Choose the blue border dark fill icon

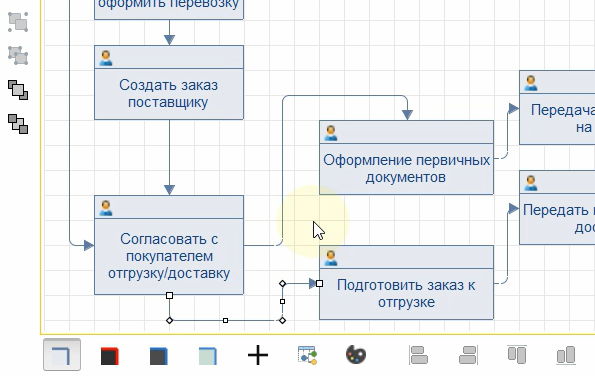click(x=159, y=356)
